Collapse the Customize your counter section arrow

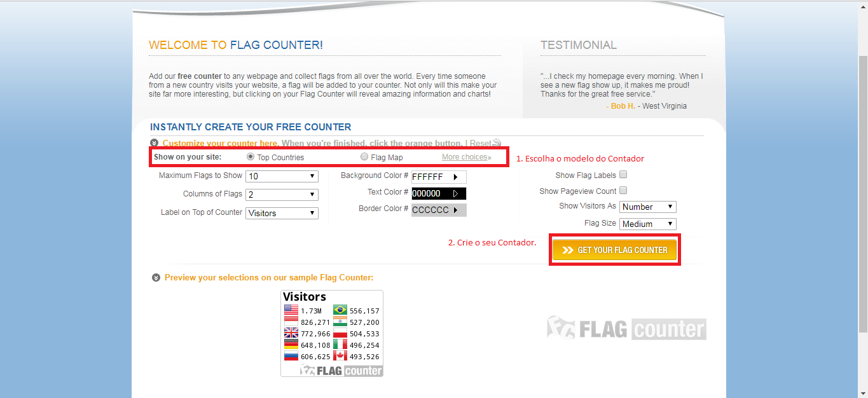[x=154, y=143]
